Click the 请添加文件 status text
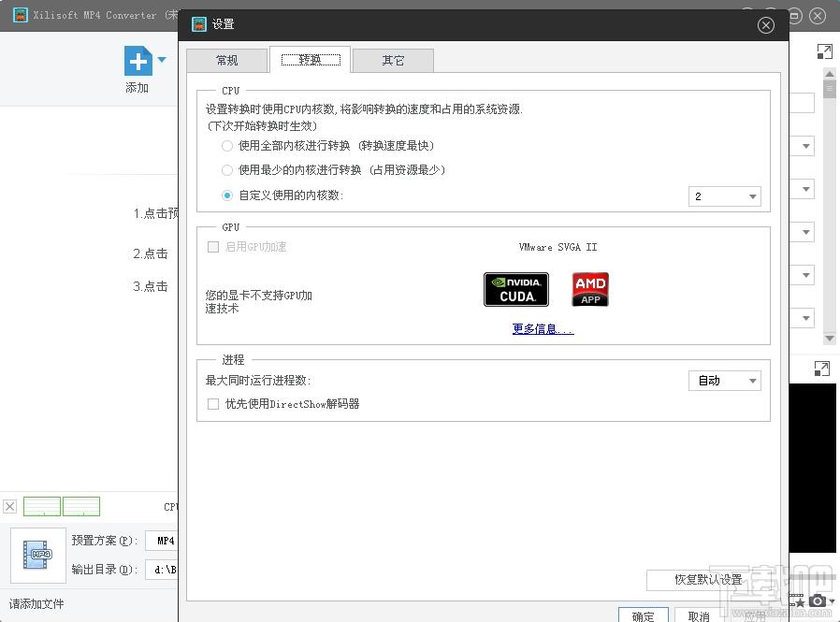The width and height of the screenshot is (840, 622). coord(36,604)
